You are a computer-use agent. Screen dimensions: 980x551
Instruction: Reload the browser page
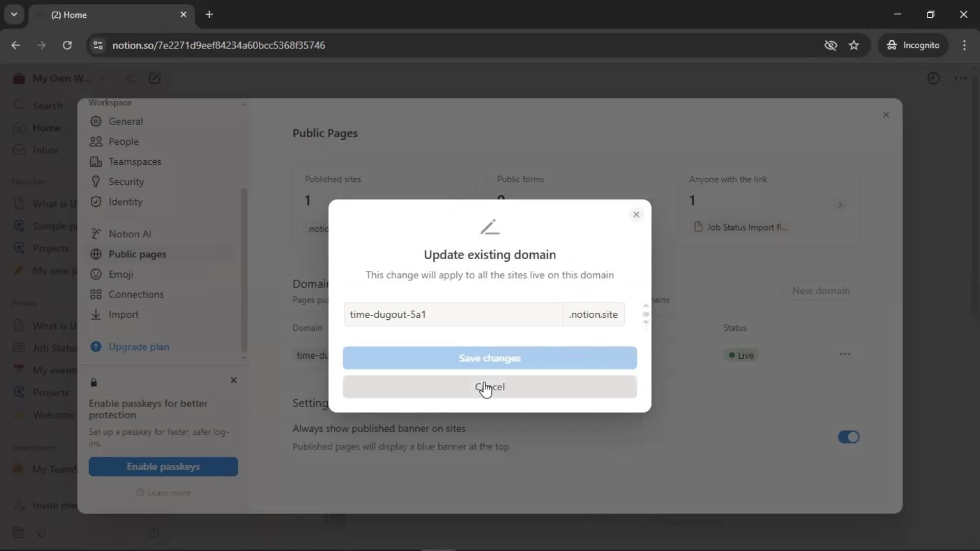pyautogui.click(x=67, y=45)
